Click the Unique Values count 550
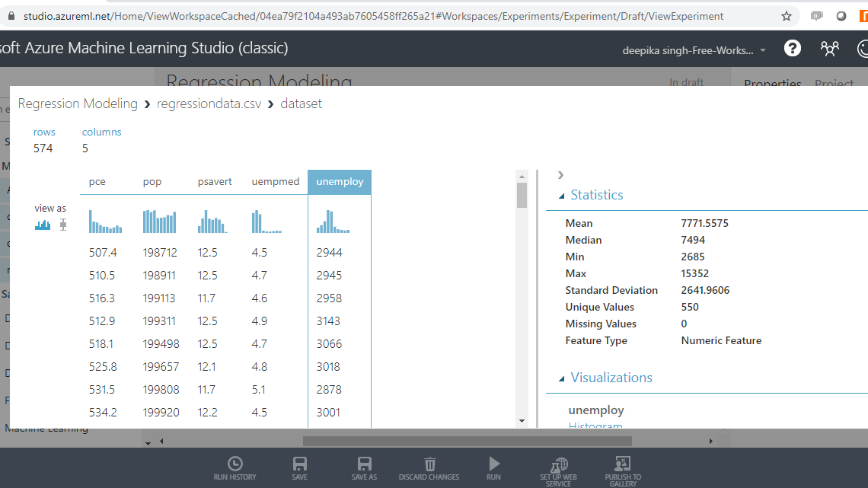Image resolution: width=868 pixels, height=488 pixels. (690, 307)
